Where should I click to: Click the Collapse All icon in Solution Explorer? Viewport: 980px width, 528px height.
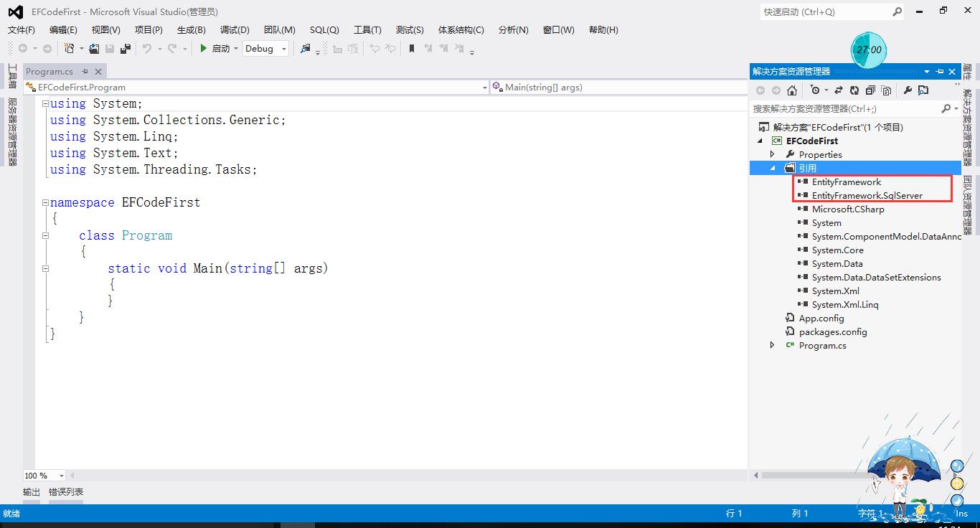[870, 90]
